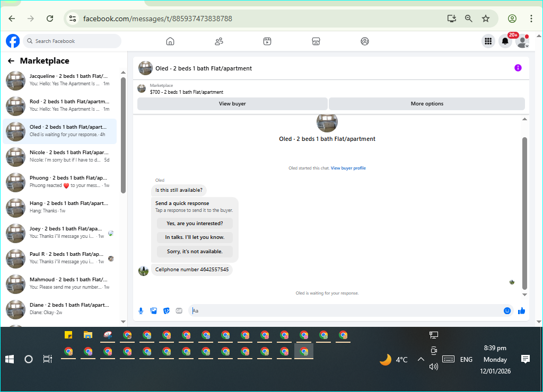
Task: Click the View buyer button
Action: pyautogui.click(x=232, y=104)
